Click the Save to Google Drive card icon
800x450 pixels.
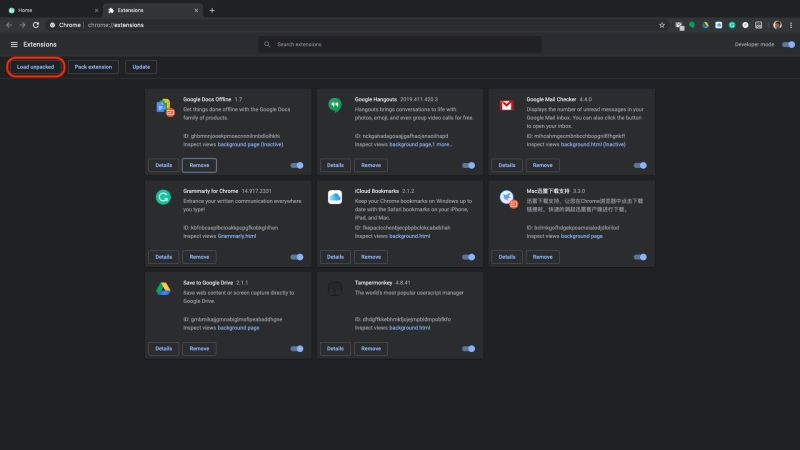pyautogui.click(x=163, y=289)
